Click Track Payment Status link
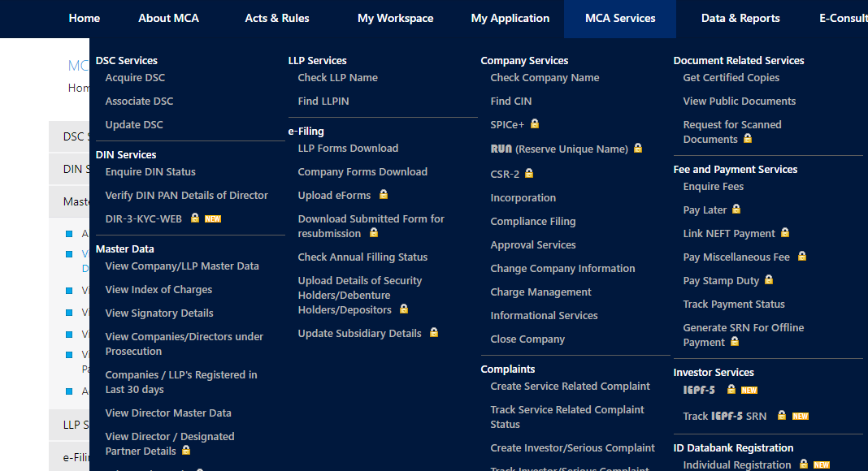 [x=734, y=304]
